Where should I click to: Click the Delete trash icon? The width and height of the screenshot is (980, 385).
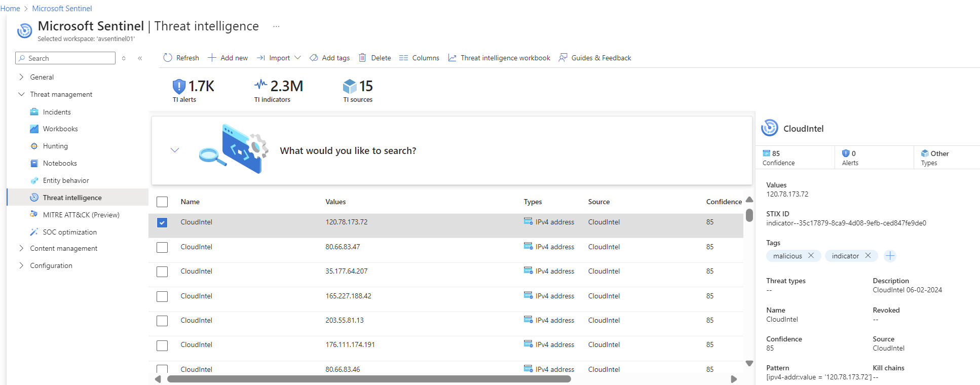pos(362,58)
